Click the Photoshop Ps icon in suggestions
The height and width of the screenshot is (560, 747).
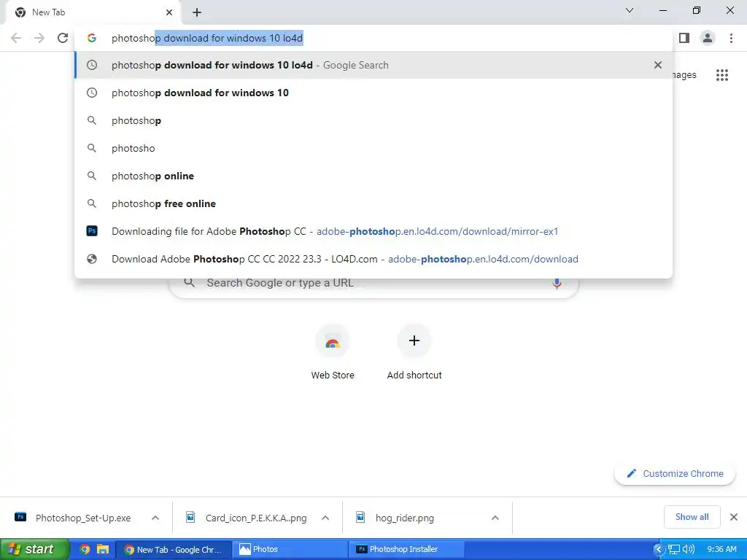[x=92, y=231]
